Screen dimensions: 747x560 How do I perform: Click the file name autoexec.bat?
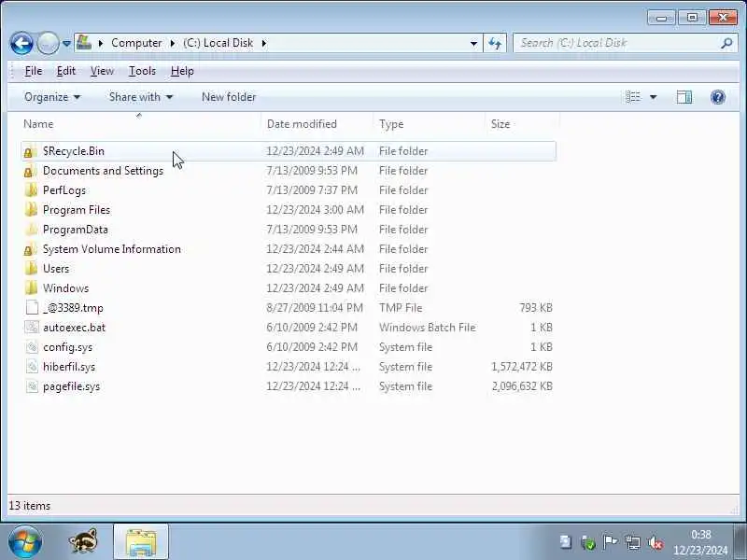click(74, 328)
